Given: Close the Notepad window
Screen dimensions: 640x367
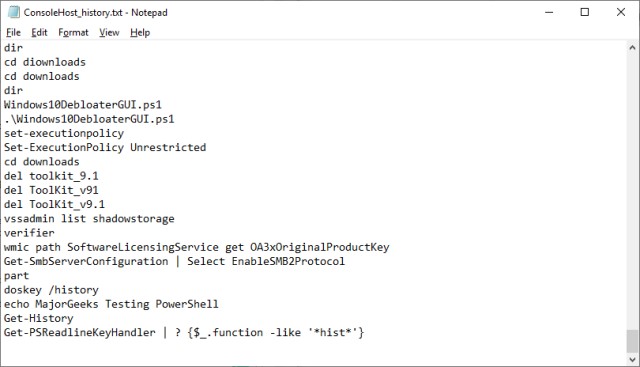Looking at the screenshot, I should click(620, 12).
